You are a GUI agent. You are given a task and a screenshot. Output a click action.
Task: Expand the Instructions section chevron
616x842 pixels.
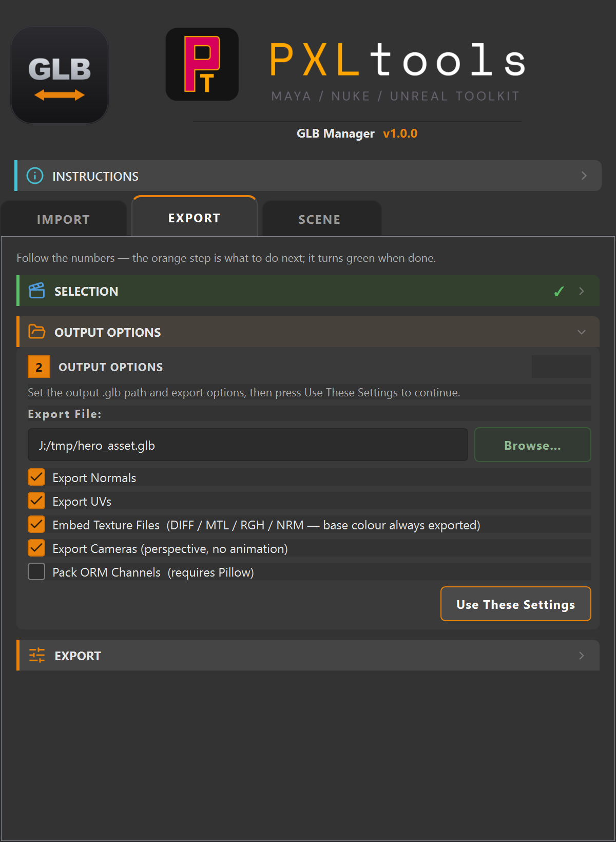584,176
